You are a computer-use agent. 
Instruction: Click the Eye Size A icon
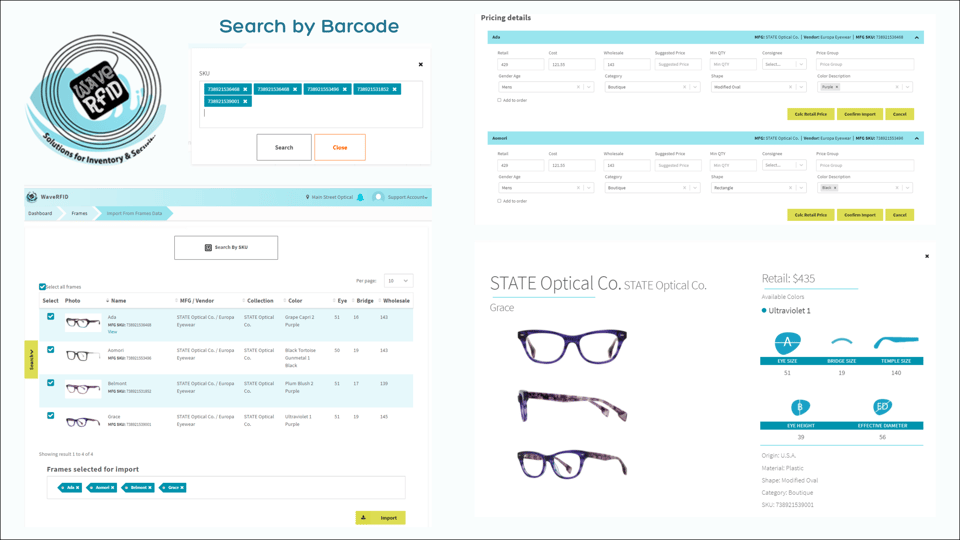tap(787, 343)
